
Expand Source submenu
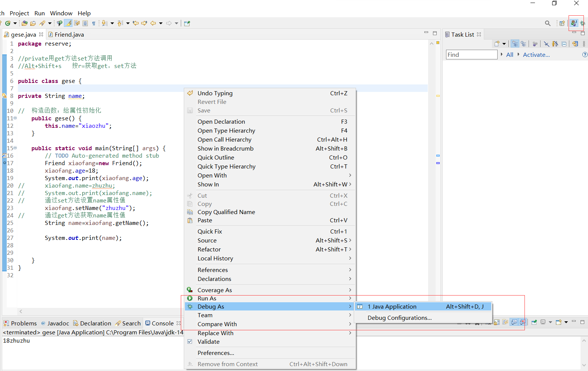pos(270,240)
